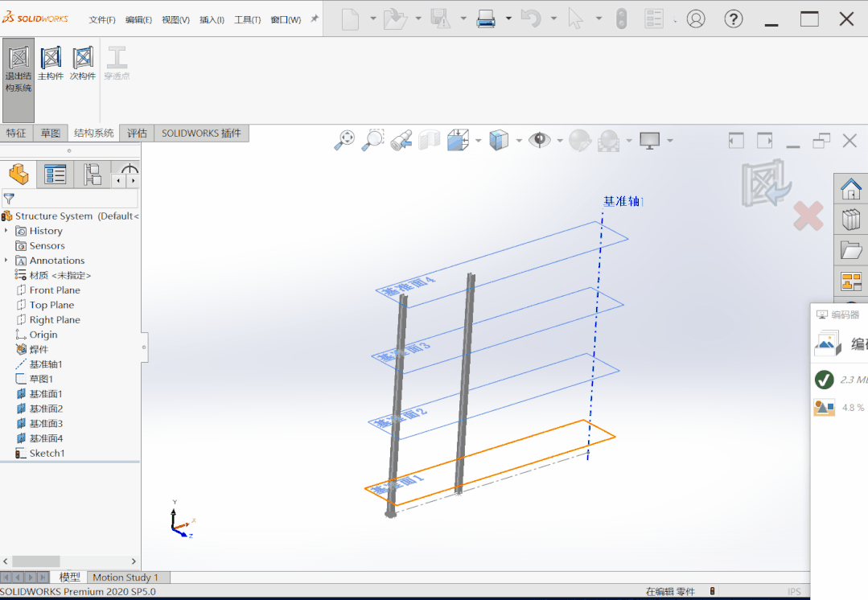
Task: Click the Zoom to Fit icon
Action: point(344,140)
